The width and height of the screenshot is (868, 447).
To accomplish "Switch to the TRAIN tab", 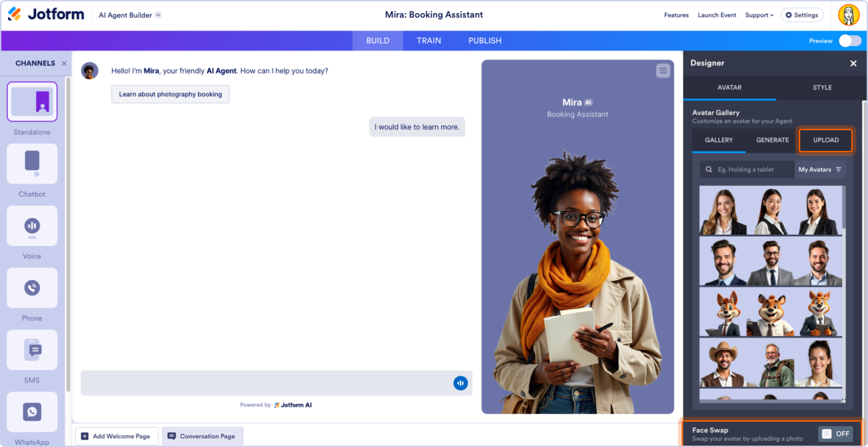I will coord(429,40).
